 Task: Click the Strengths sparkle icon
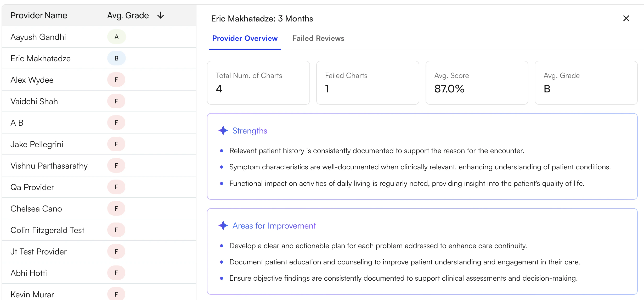coord(223,130)
